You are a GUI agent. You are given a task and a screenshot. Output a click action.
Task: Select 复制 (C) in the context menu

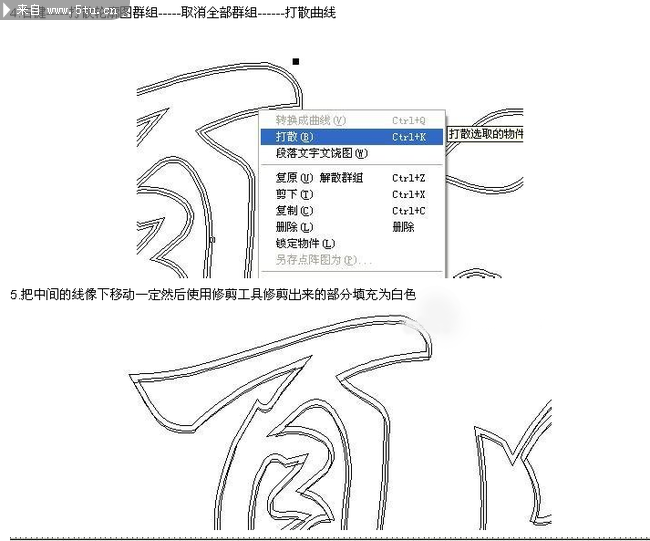pos(352,211)
